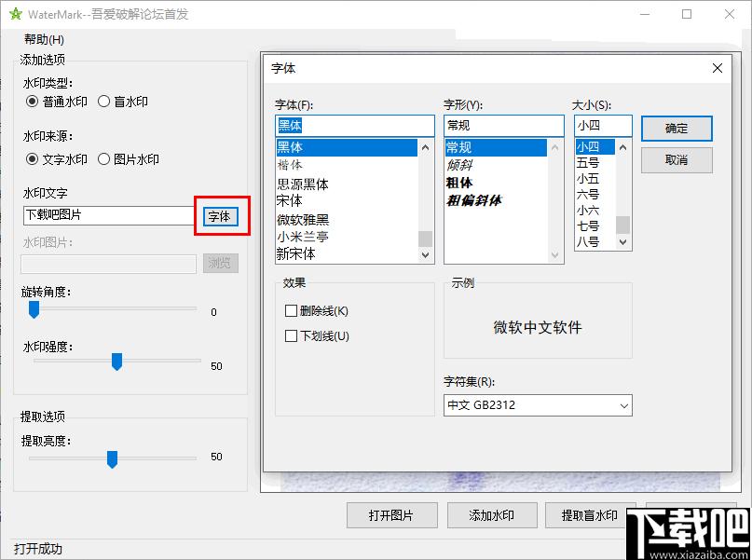752x560 pixels.
Task: Click the 水印文字 text input field
Action: [107, 216]
